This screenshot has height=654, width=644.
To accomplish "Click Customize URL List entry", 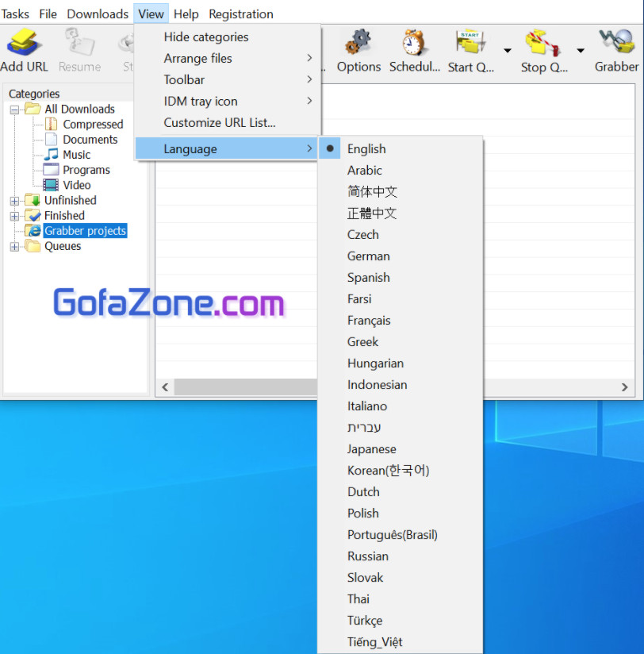I will coord(220,123).
